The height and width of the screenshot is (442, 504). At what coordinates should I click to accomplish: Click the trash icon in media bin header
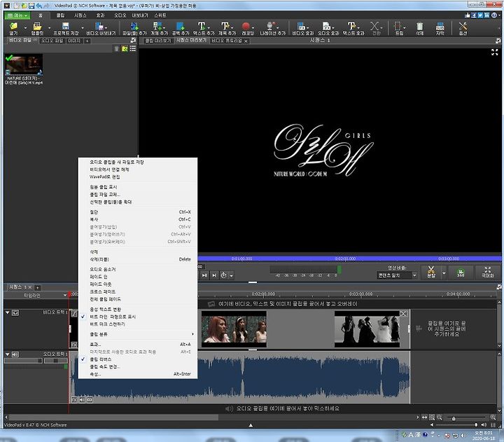coord(116,48)
